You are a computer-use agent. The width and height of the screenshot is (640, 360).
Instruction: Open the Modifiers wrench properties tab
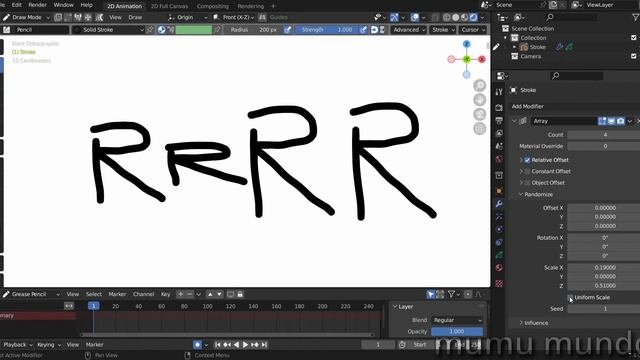(499, 204)
